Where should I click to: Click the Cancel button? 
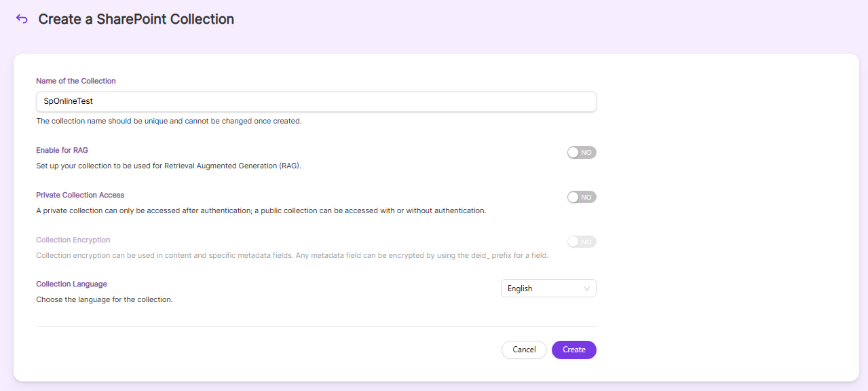coord(524,350)
